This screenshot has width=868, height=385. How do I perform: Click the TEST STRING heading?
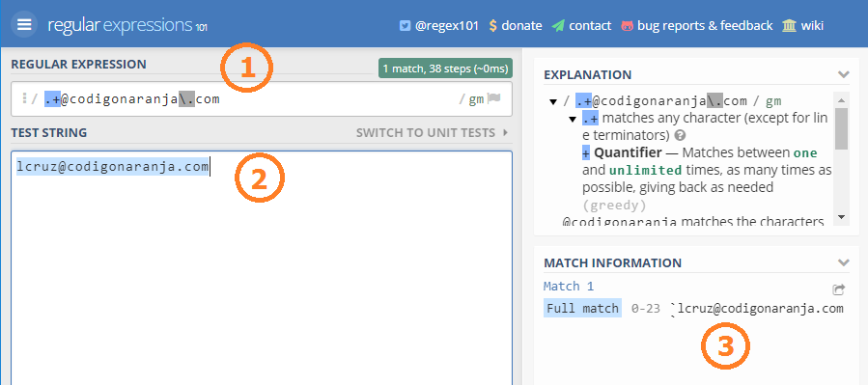click(x=48, y=133)
